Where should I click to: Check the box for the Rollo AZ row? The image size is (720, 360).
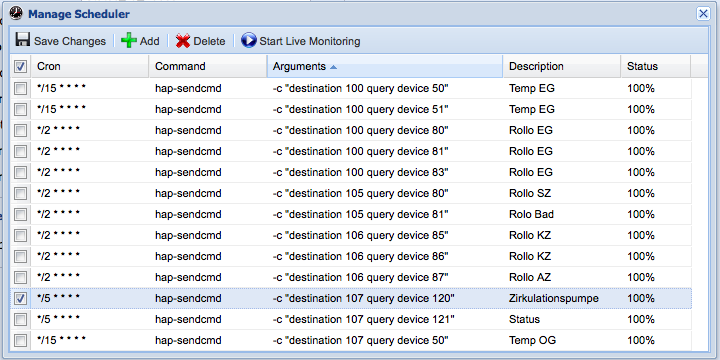point(20,277)
